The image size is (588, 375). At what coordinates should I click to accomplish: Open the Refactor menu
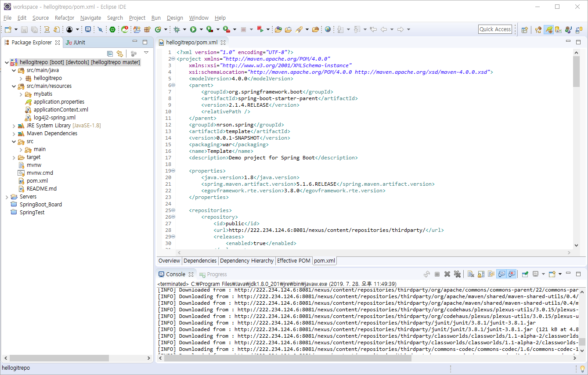(x=65, y=18)
